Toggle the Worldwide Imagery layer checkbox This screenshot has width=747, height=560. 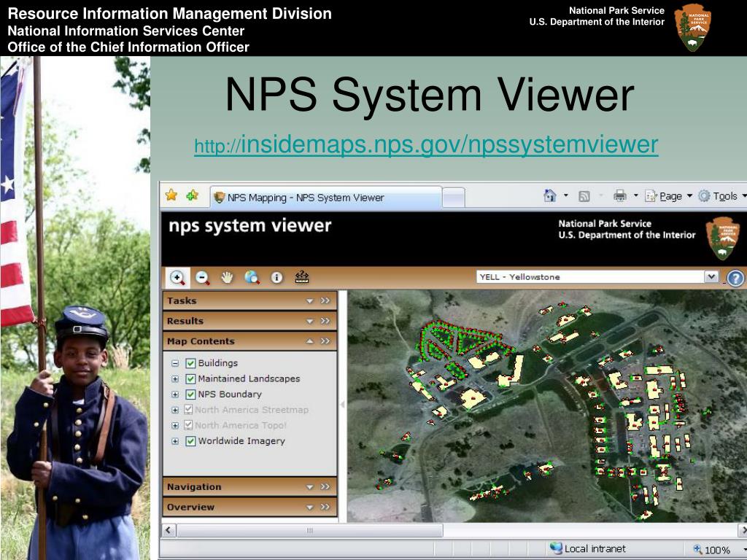(190, 441)
